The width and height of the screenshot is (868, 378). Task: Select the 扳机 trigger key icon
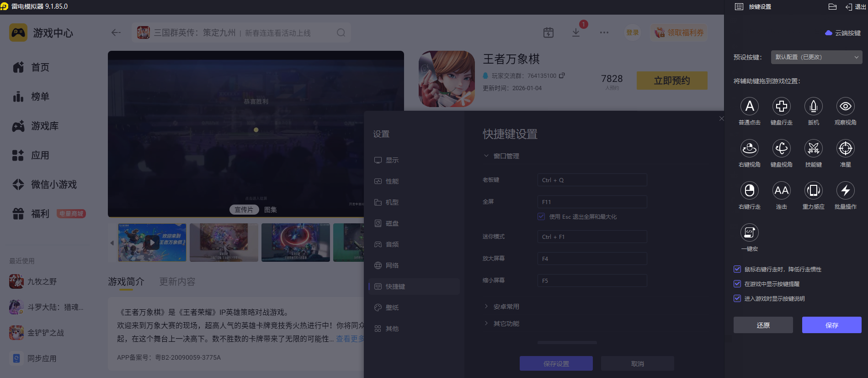tap(814, 106)
